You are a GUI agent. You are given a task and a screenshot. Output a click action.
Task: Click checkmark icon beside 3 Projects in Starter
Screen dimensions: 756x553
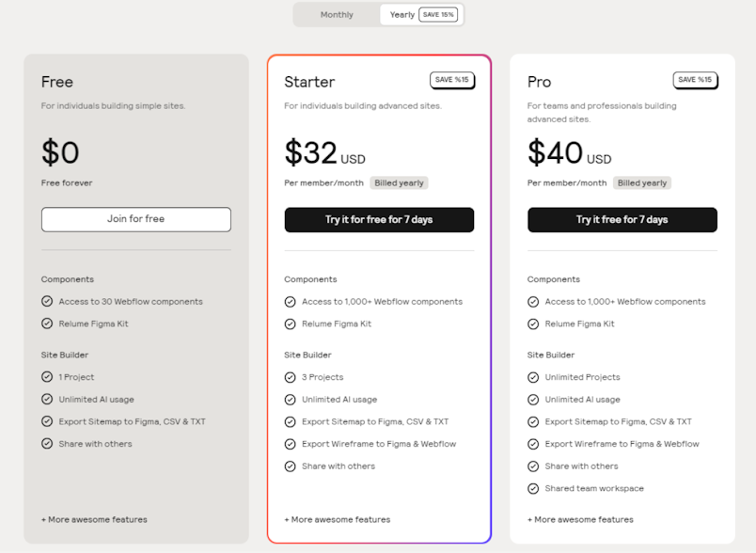tap(290, 377)
